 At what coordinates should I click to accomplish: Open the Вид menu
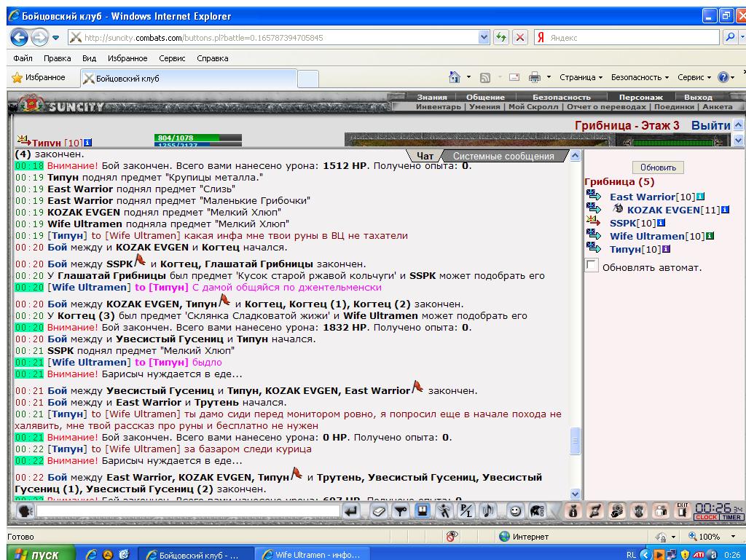pyautogui.click(x=89, y=58)
